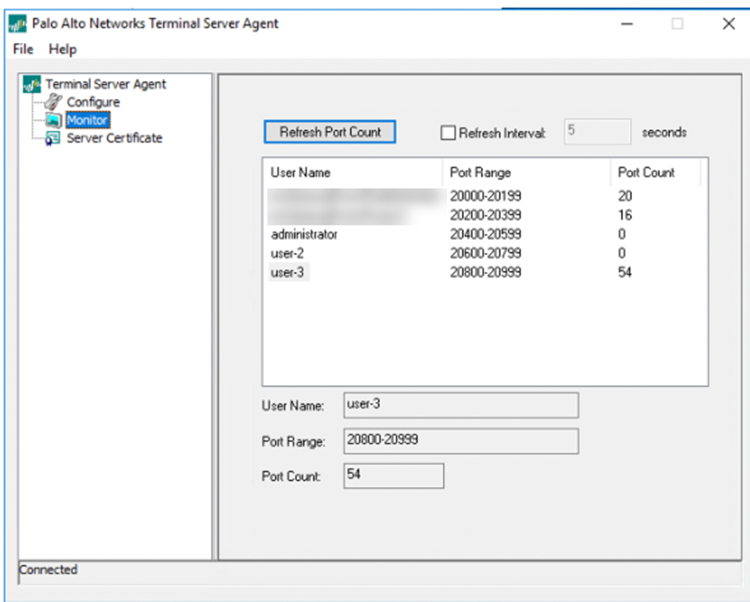Click the Configure wrench icon
750x602 pixels.
(54, 102)
